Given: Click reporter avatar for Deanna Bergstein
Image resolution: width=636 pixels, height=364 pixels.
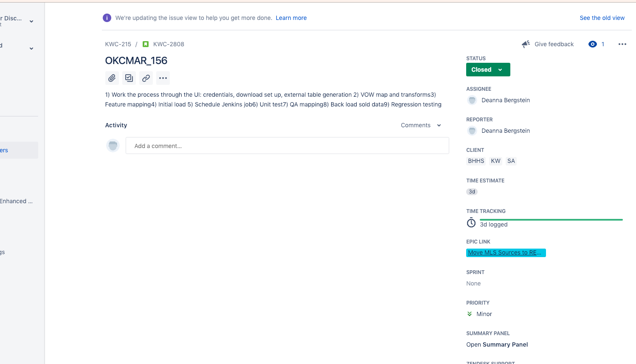Looking at the screenshot, I should point(472,131).
